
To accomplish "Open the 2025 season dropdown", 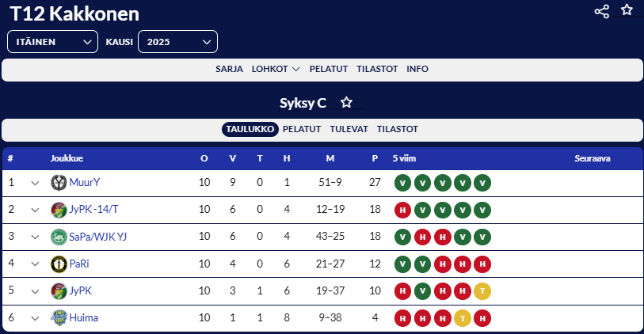I will point(177,41).
